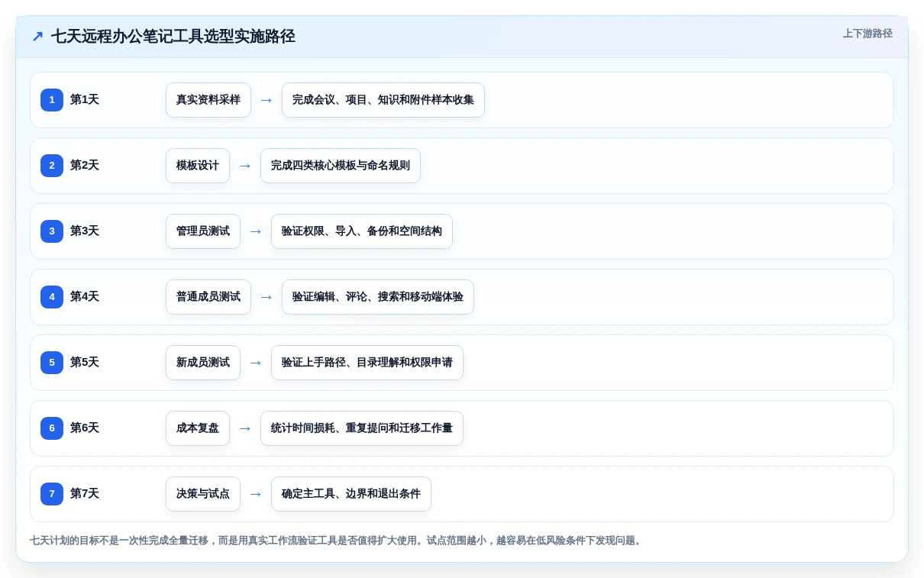924x578 pixels.
Task: Click the footer note starting 七天计划的目标
Action: [x=337, y=541]
